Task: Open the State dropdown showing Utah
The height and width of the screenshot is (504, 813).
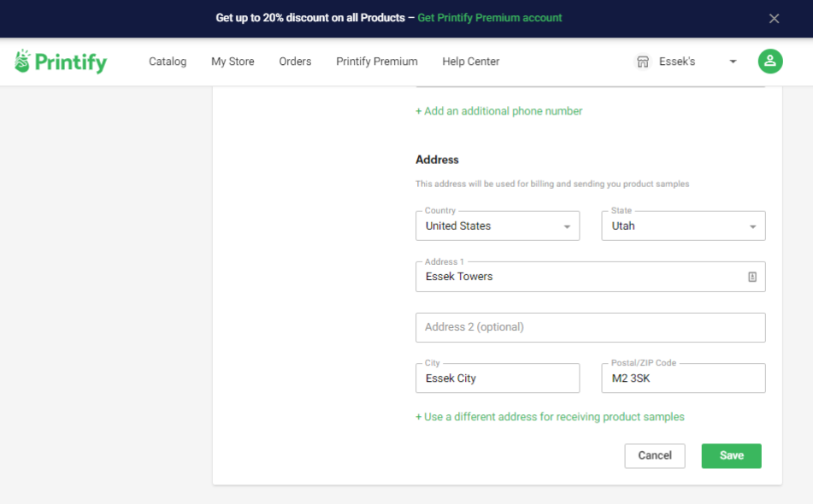Action: (683, 226)
